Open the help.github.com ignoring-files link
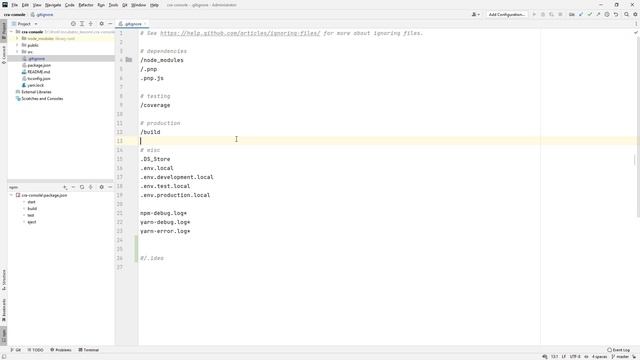The image size is (640, 360). tap(240, 33)
